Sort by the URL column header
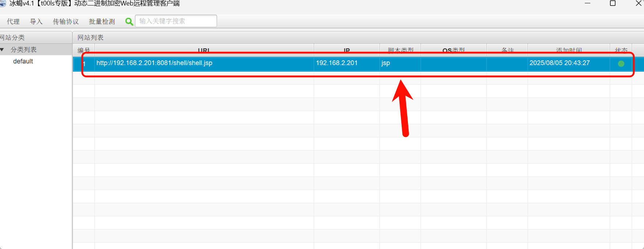644x249 pixels. pos(204,50)
